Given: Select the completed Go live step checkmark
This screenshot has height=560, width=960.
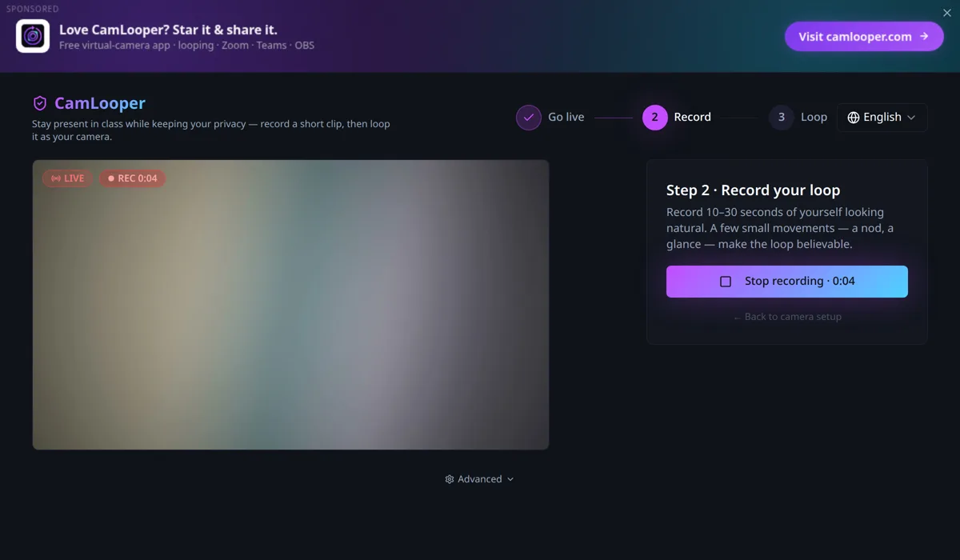Looking at the screenshot, I should (x=528, y=117).
